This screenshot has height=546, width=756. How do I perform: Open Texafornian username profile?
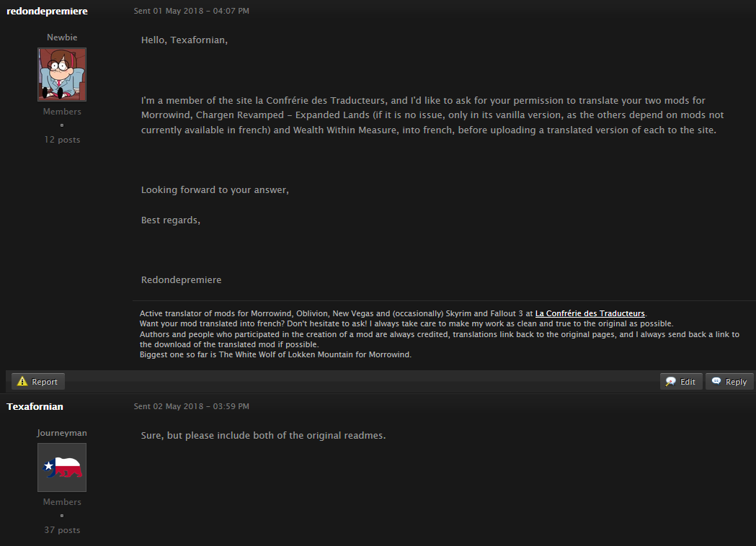[35, 406]
